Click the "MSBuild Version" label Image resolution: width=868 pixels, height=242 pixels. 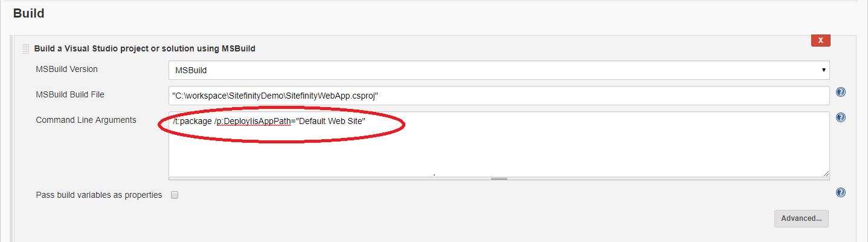pyautogui.click(x=66, y=69)
